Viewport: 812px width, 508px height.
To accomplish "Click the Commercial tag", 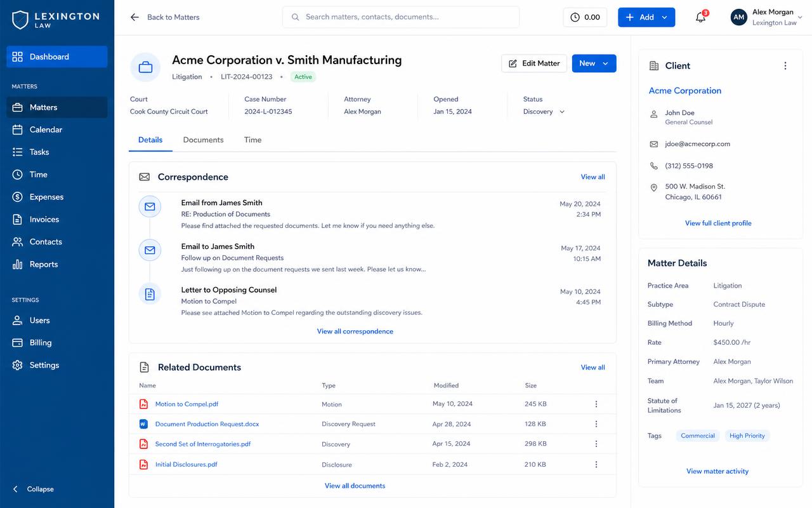I will pyautogui.click(x=698, y=436).
